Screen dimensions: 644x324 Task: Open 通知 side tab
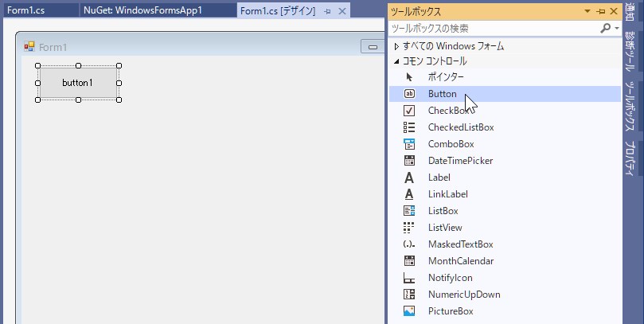pos(629,12)
